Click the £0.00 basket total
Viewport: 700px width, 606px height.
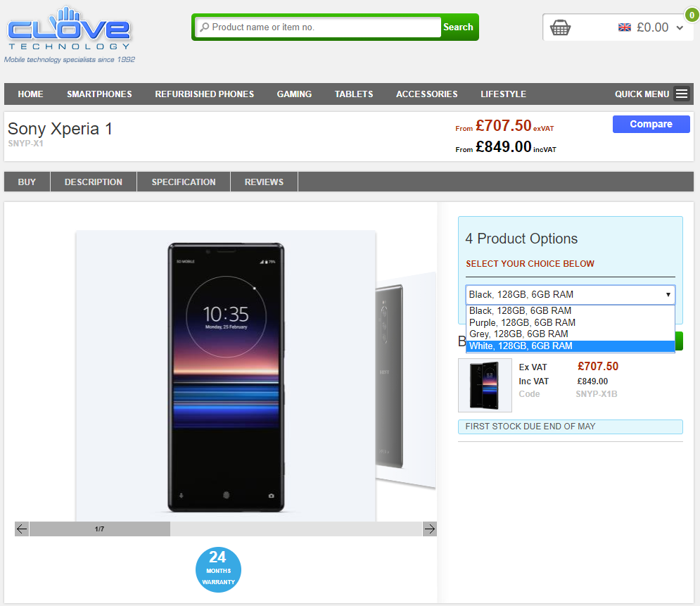653,27
